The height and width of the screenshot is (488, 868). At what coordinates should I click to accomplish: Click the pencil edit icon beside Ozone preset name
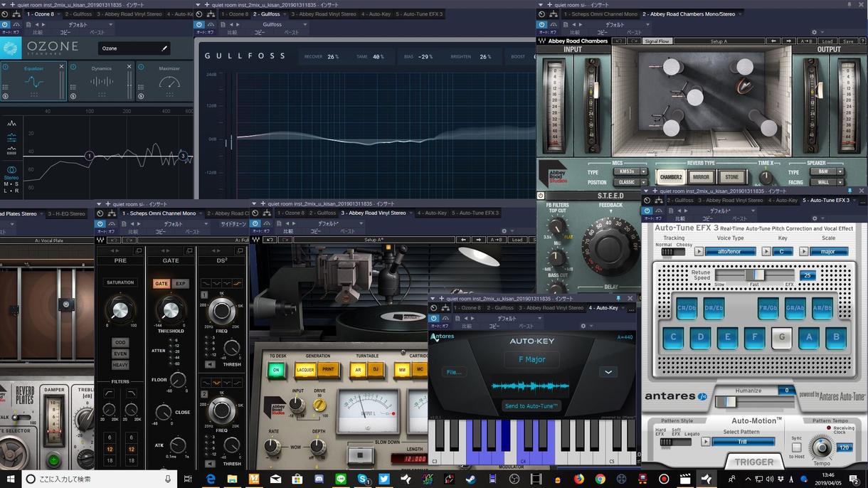click(x=164, y=48)
